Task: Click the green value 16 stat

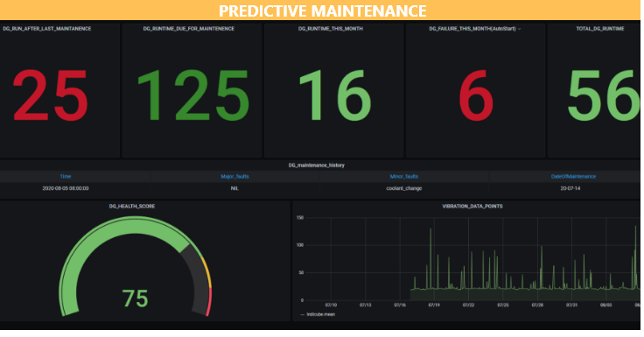Action: [x=335, y=95]
